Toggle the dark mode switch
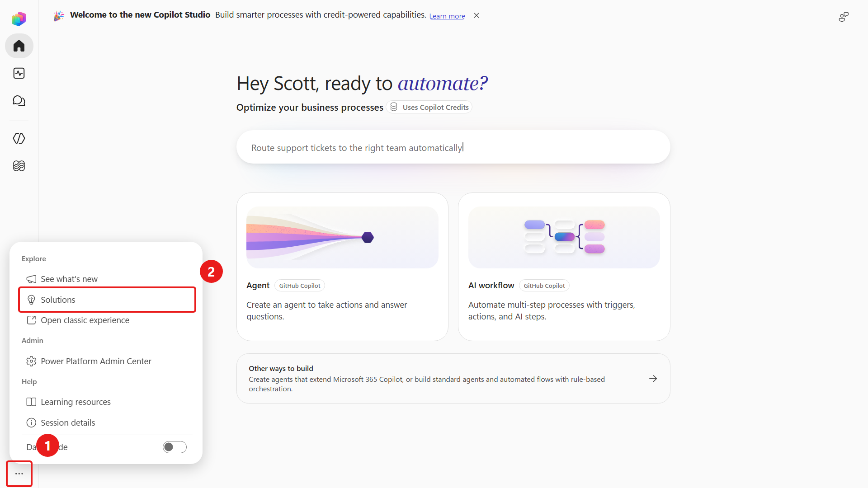The image size is (868, 488). click(x=175, y=447)
